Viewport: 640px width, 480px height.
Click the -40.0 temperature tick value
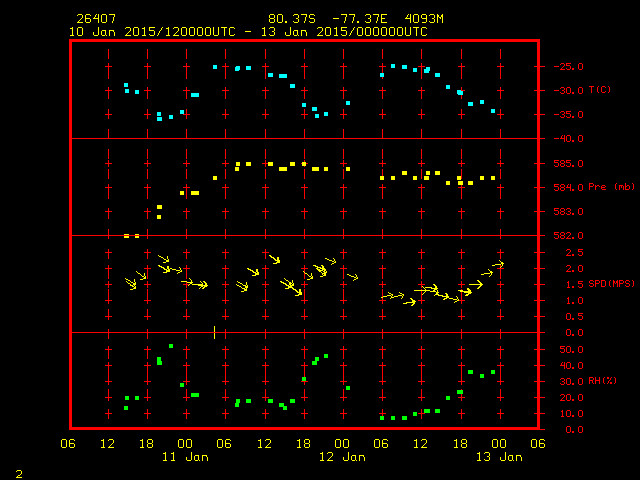(566, 139)
